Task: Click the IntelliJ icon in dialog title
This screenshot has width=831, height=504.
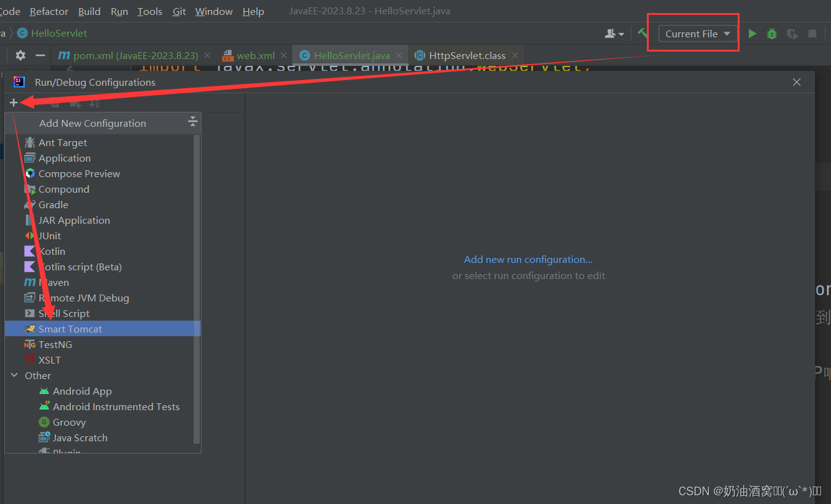Action: pyautogui.click(x=19, y=82)
